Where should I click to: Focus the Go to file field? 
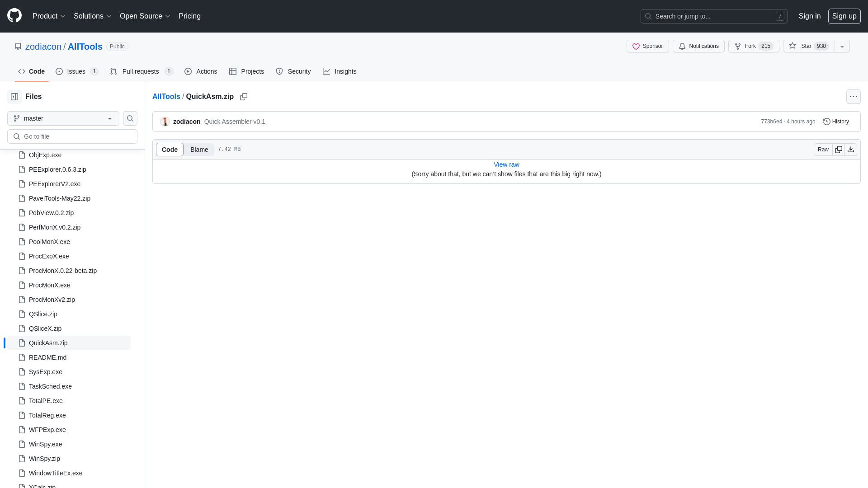(72, 136)
